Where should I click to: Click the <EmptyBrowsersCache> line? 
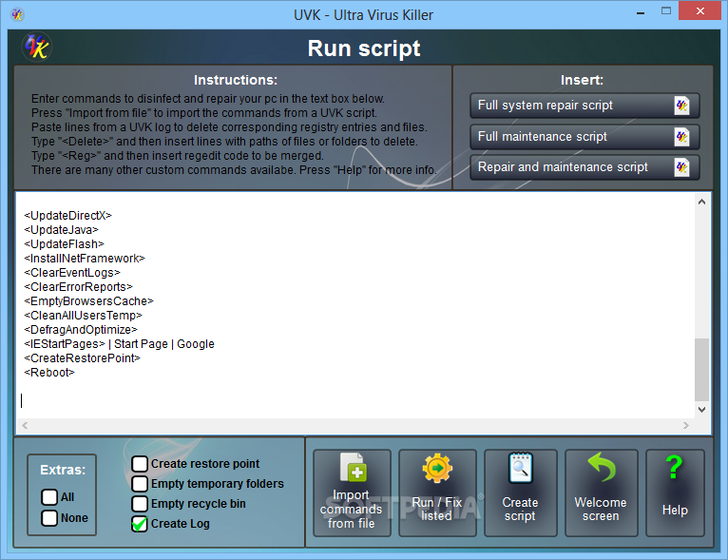point(88,301)
